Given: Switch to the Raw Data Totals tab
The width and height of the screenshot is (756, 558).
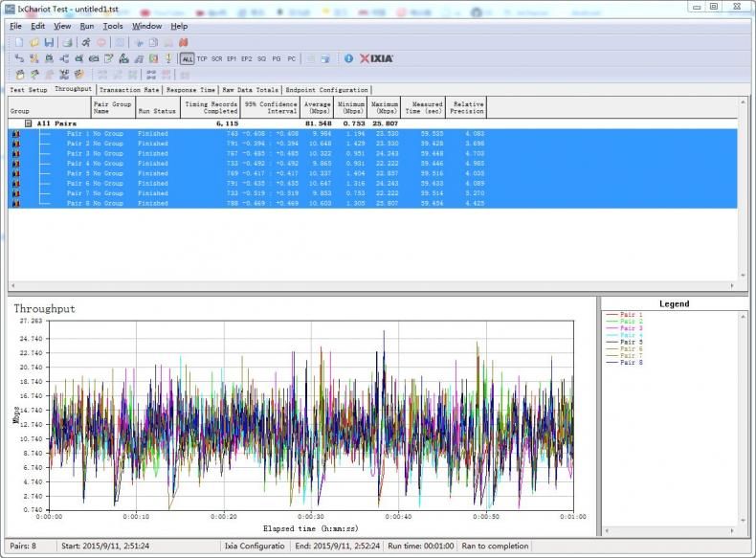Looking at the screenshot, I should (250, 90).
